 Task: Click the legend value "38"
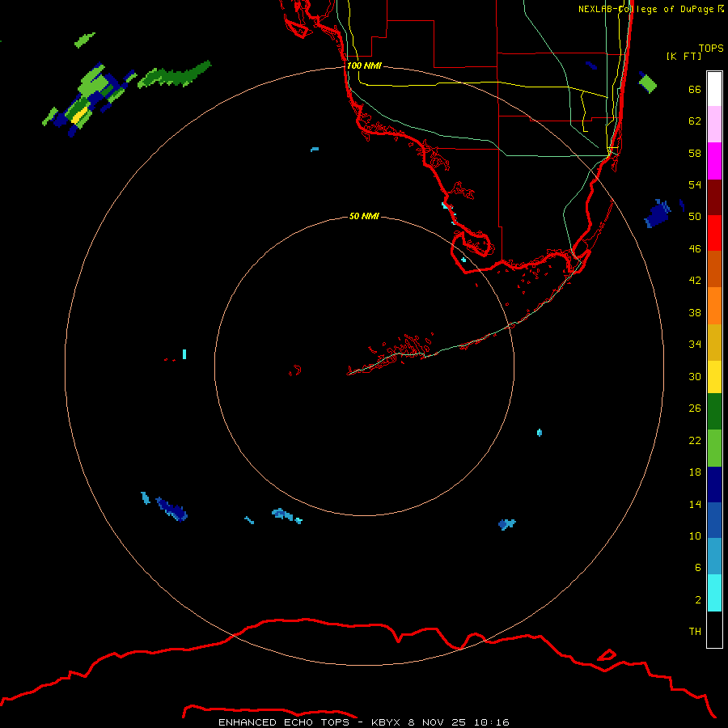pyautogui.click(x=695, y=313)
